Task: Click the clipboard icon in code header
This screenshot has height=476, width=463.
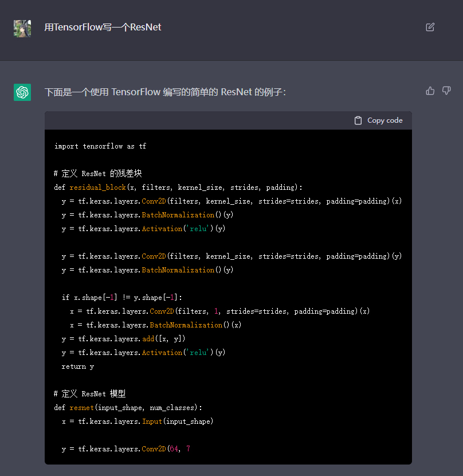Action: tap(358, 120)
